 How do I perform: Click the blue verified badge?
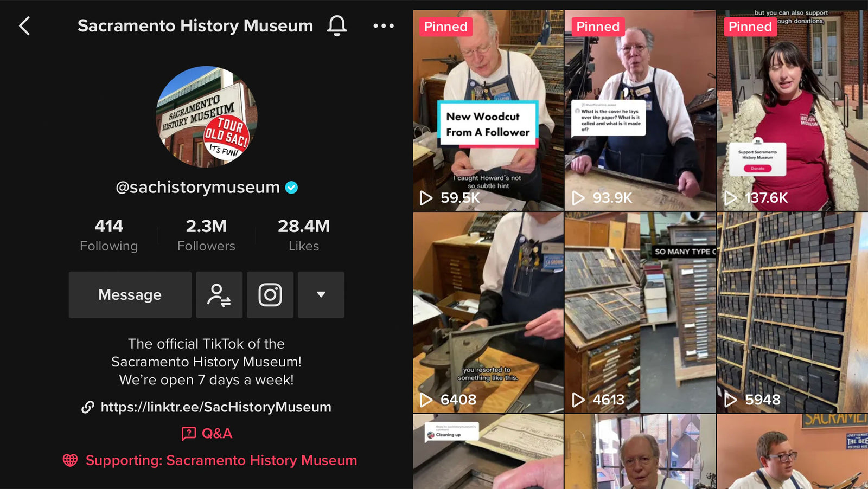coord(291,188)
